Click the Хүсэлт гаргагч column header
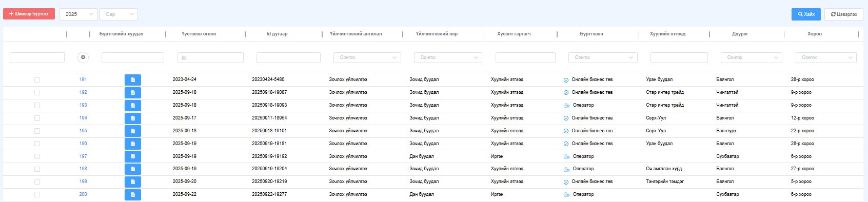 [514, 34]
